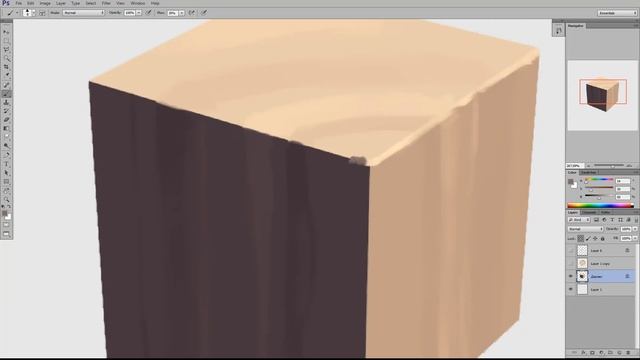
Task: Hide the highlighted layer's eye icon
Action: coord(571,276)
